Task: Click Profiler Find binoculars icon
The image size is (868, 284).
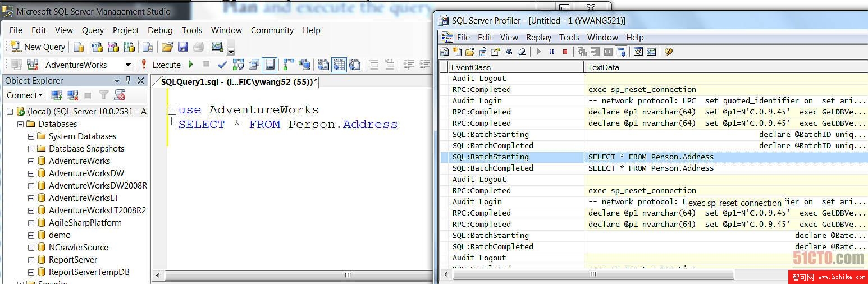Action: (509, 52)
